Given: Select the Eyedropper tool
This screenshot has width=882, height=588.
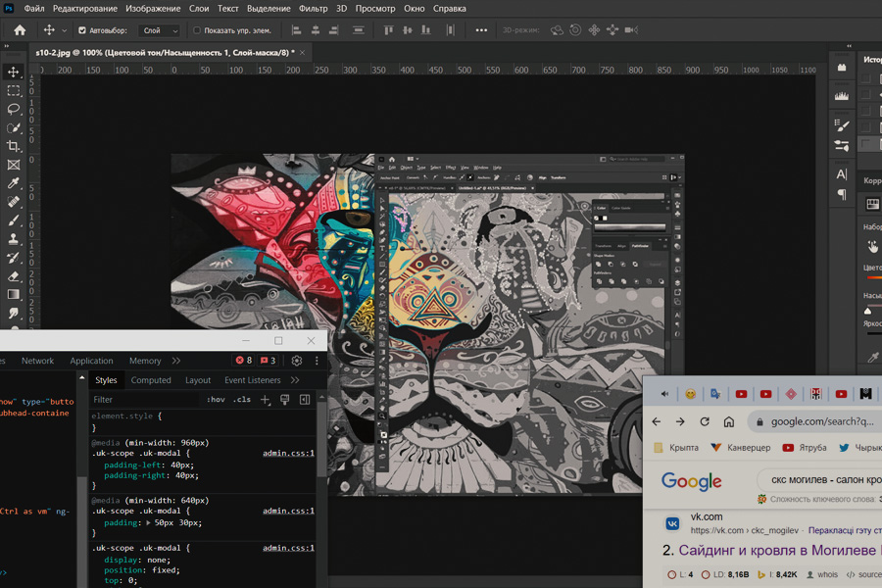Looking at the screenshot, I should [x=14, y=183].
